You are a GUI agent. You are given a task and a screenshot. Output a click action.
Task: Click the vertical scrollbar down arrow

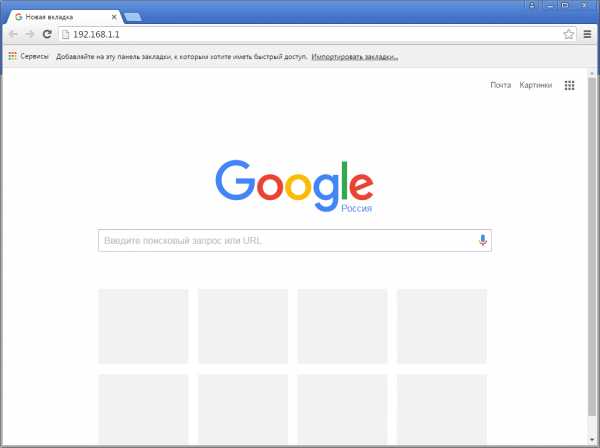tap(592, 440)
